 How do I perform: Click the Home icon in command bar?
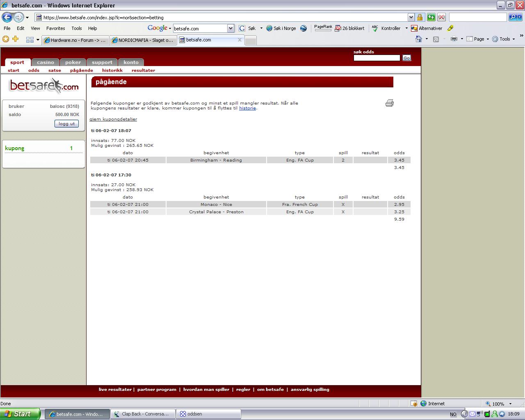pyautogui.click(x=419, y=39)
